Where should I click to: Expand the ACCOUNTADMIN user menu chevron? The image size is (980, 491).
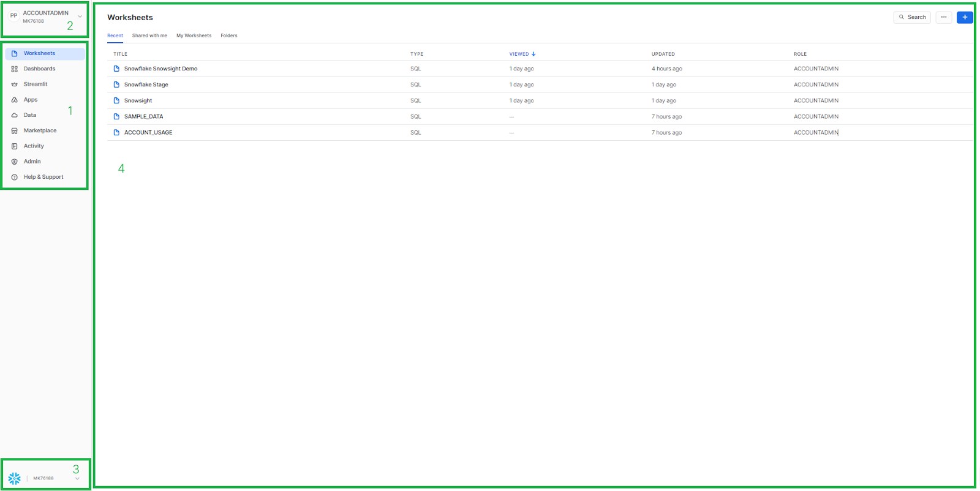click(80, 17)
